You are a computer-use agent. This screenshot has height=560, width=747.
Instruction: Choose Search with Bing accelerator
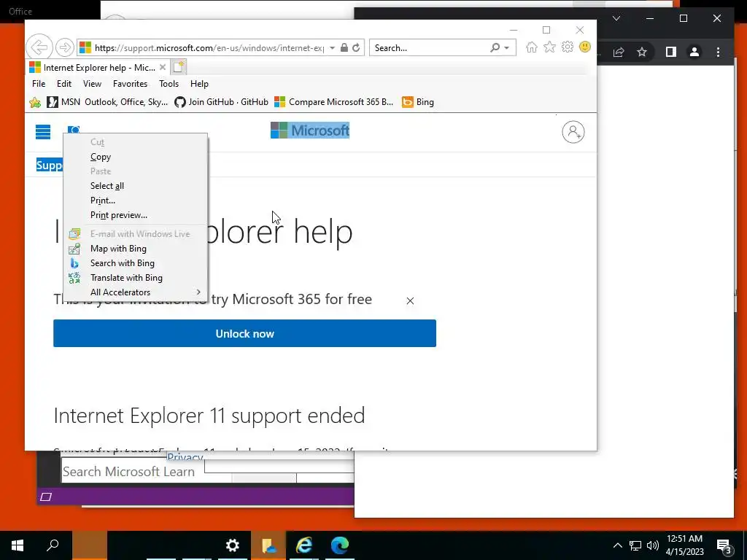coord(135,263)
